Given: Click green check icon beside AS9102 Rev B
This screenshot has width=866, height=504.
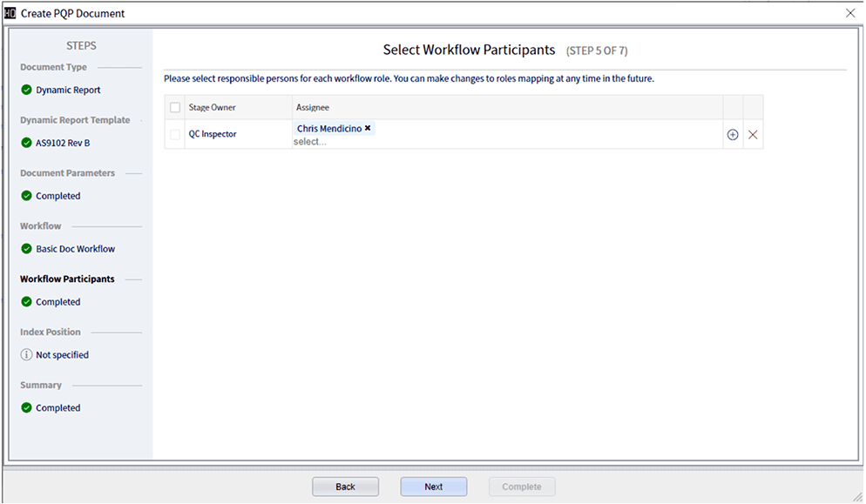Looking at the screenshot, I should (x=27, y=143).
